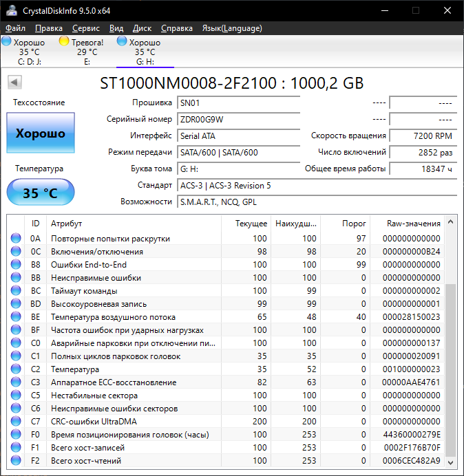Select the C: D: J: disk tab
464x476 pixels.
(x=29, y=52)
